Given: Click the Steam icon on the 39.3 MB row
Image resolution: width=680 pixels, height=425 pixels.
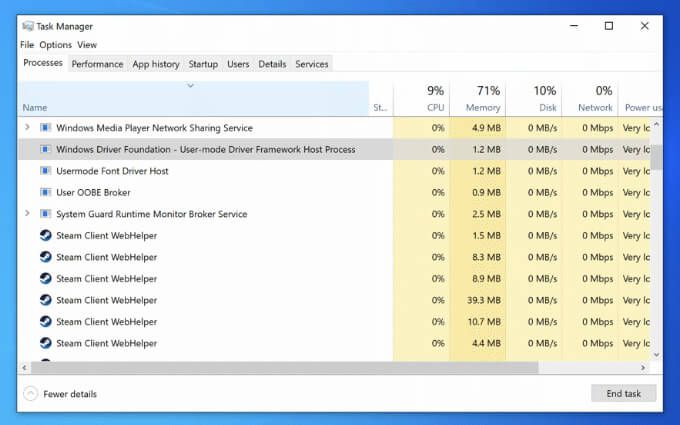Looking at the screenshot, I should coord(46,300).
